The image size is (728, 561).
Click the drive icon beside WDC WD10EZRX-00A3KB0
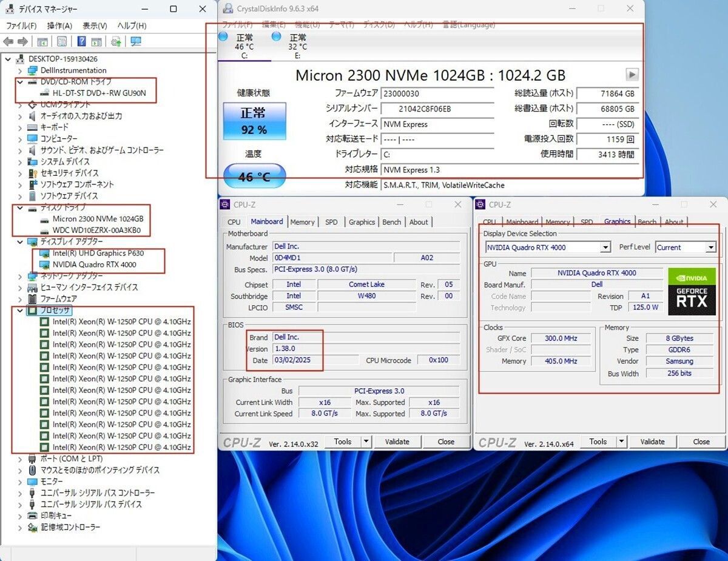pos(44,230)
